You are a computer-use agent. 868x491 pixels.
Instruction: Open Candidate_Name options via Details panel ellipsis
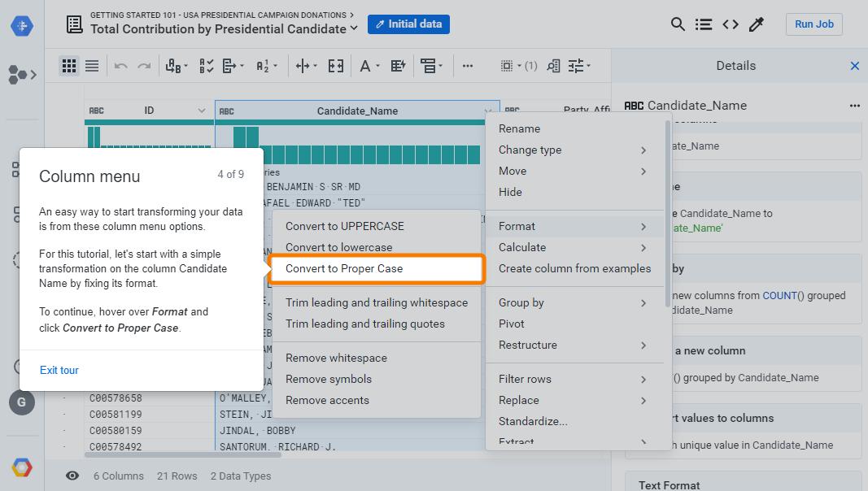click(x=855, y=105)
